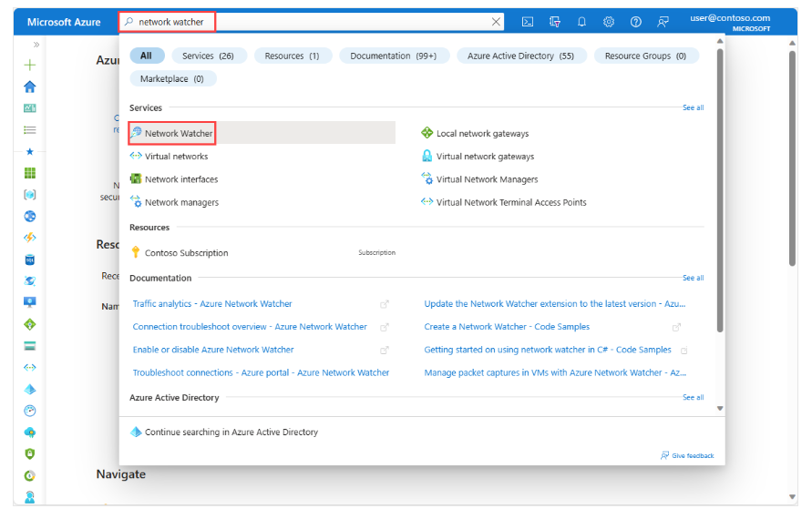Click Create a resource plus icon
Screen dimensions: 812x519
coord(30,65)
